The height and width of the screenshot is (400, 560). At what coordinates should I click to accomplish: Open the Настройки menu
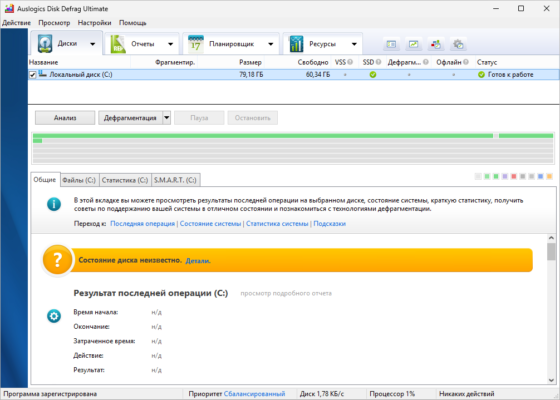point(94,23)
